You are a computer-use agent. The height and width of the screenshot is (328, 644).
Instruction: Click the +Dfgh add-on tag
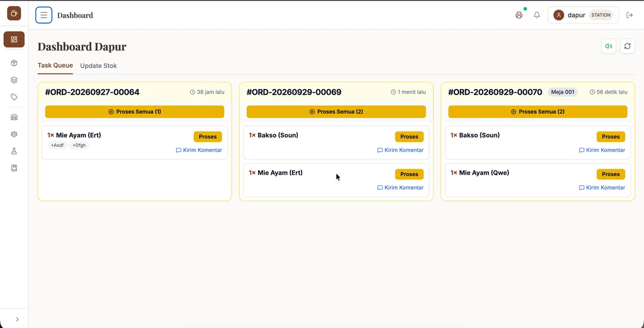[x=79, y=145]
